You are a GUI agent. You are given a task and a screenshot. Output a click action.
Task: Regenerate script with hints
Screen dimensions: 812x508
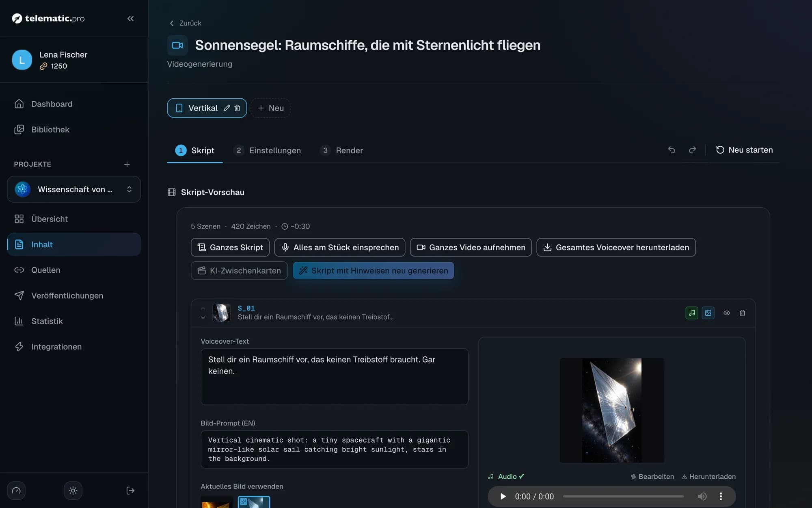pos(374,271)
